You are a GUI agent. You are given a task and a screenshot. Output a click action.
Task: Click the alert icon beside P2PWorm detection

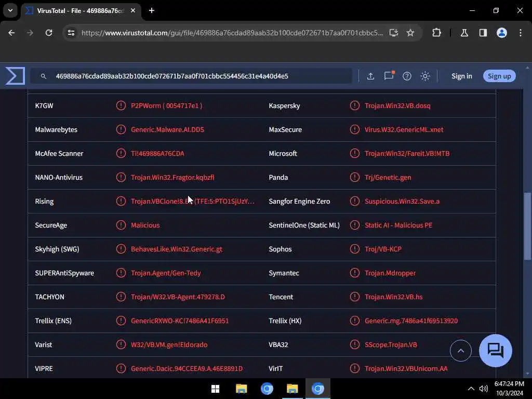(x=121, y=105)
